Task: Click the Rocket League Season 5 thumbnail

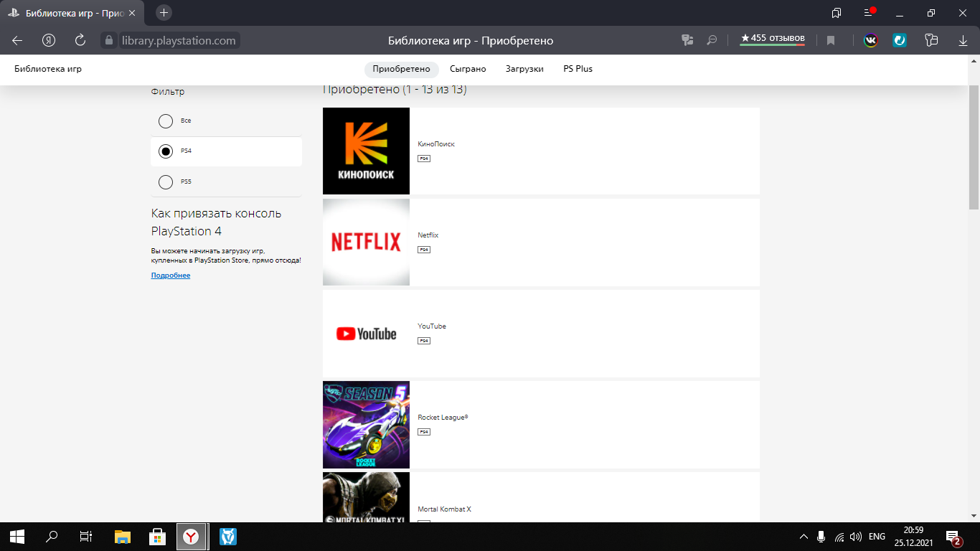Action: coord(366,424)
